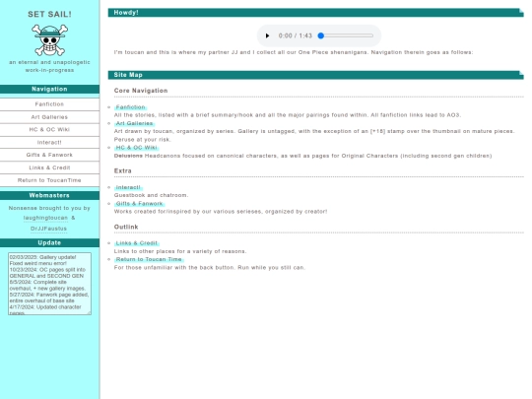This screenshot has height=399, width=532.
Task: Click the 'Guestbook and chatroom.' description
Action: pyautogui.click(x=151, y=195)
